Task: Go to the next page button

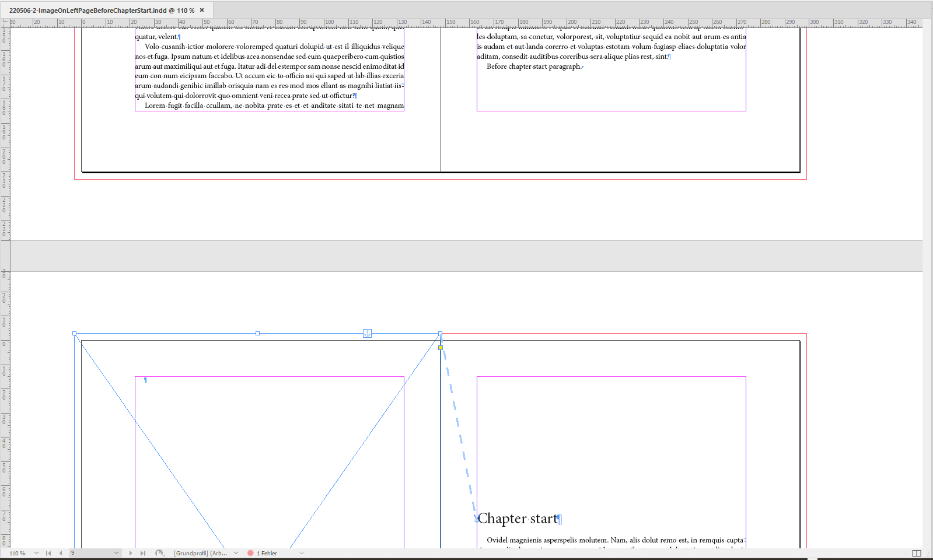Action: (130, 553)
